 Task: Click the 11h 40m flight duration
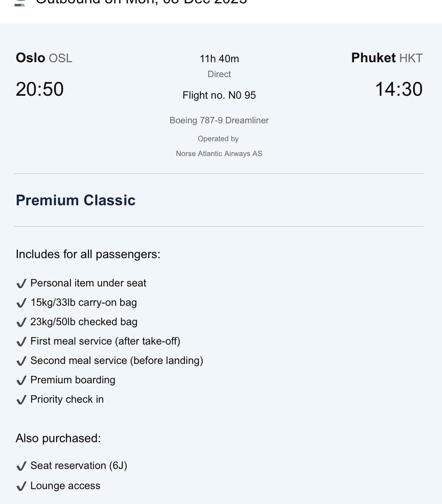(x=219, y=59)
